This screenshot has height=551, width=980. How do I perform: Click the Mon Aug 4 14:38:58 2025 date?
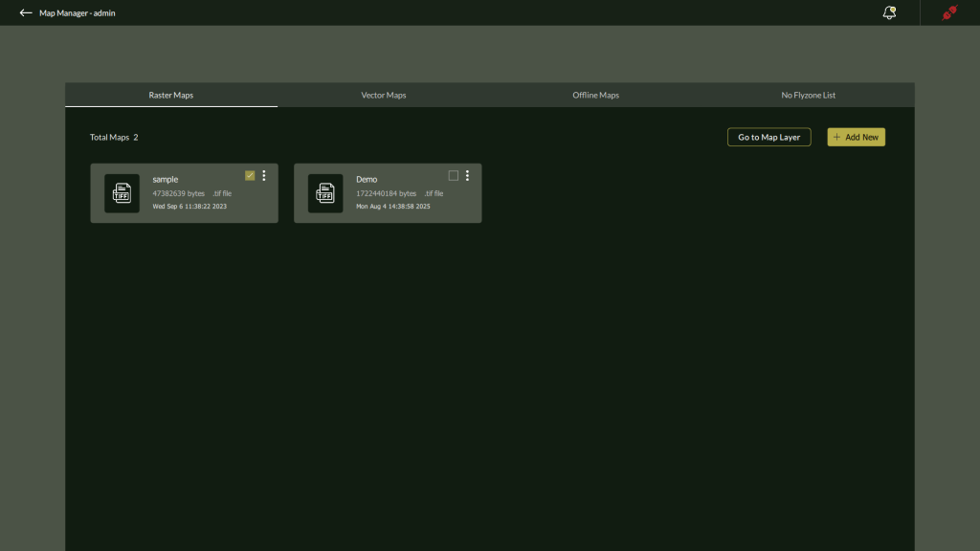[393, 207]
